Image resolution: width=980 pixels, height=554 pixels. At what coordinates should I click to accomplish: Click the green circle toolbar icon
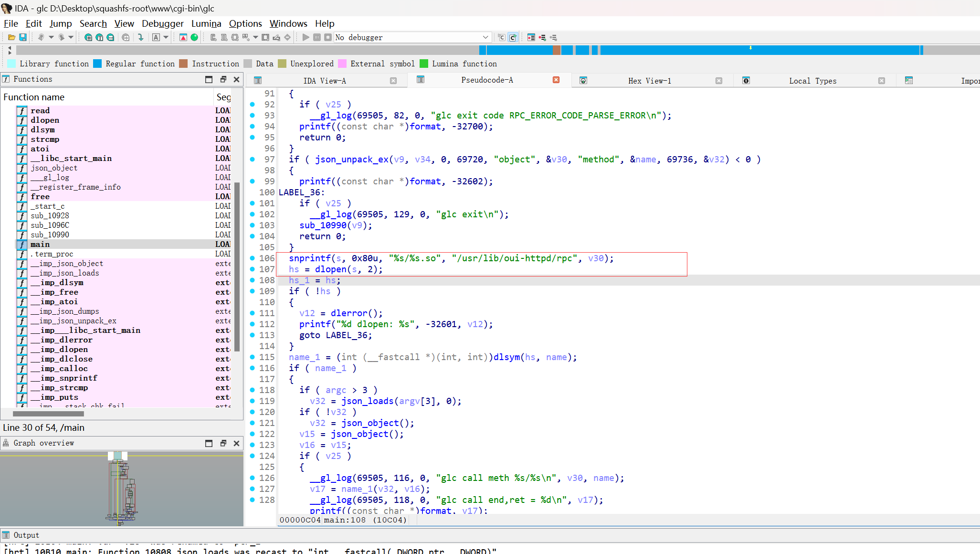(194, 37)
